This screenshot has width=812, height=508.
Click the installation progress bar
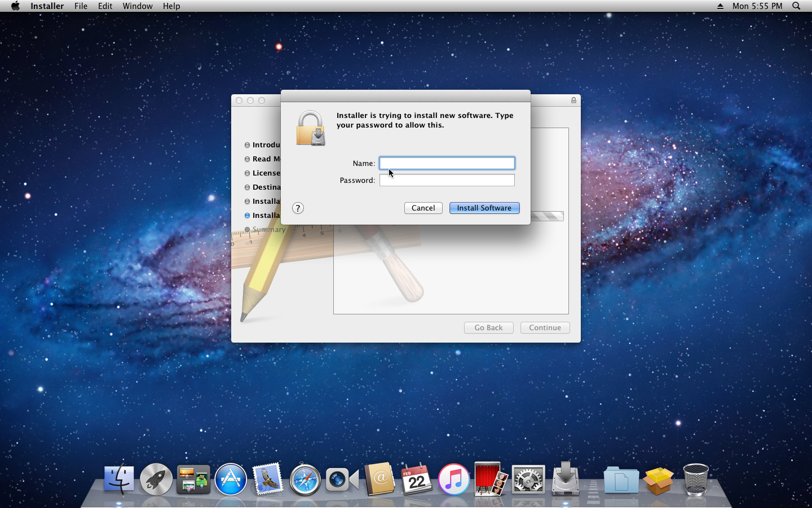tap(547, 216)
